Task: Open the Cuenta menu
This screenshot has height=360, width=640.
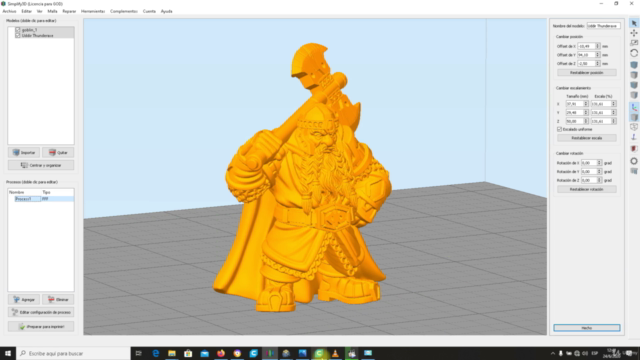Action: coord(149,11)
